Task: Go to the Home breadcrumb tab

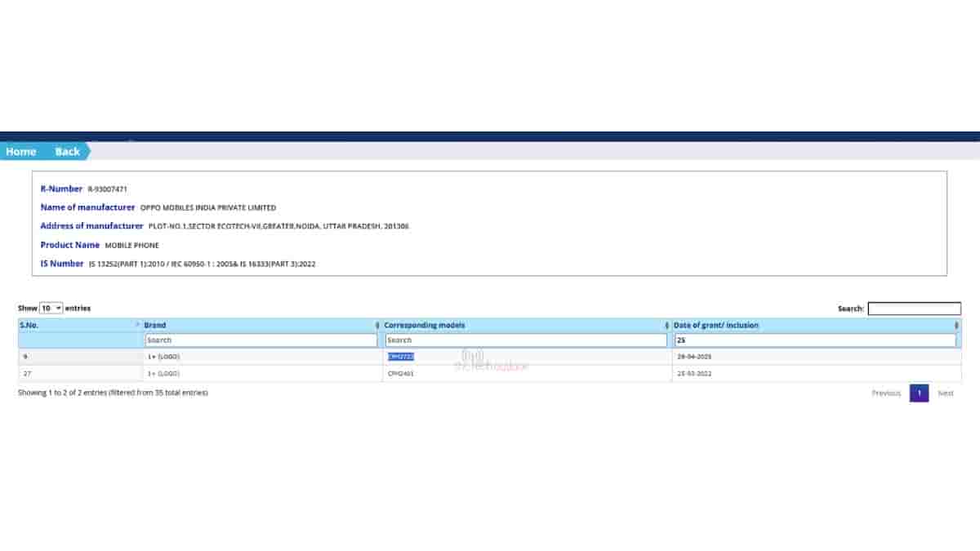Action: 21,152
